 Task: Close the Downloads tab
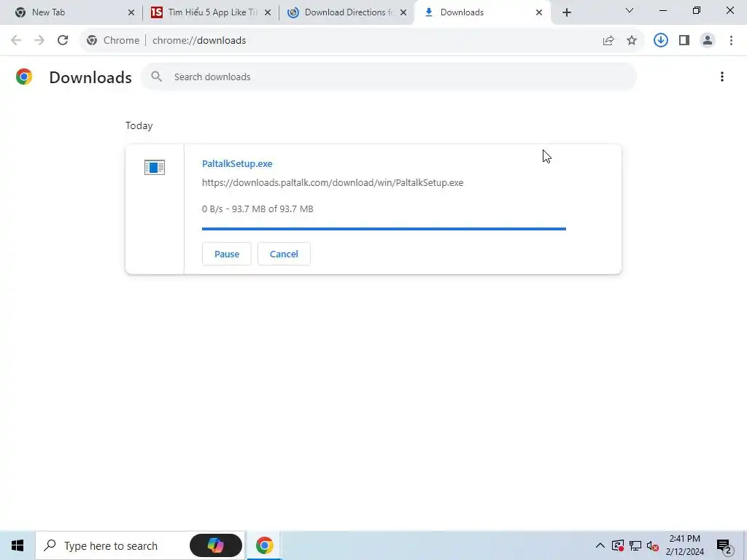pyautogui.click(x=539, y=13)
